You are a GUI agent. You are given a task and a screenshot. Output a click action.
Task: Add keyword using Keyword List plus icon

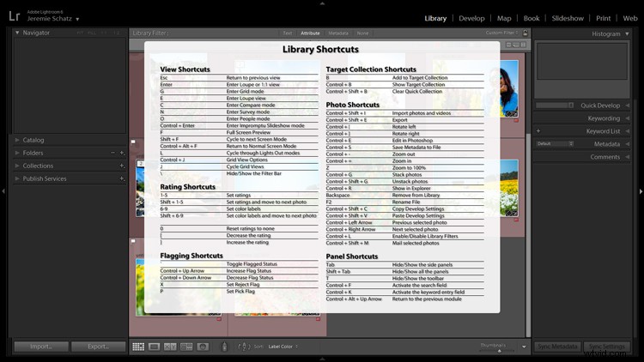538,131
